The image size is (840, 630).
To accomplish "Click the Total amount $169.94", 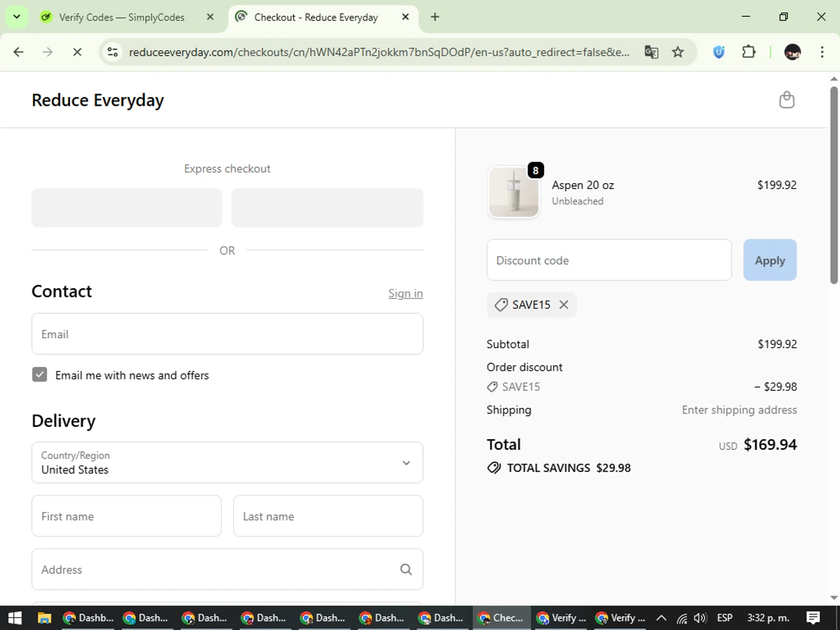I will pyautogui.click(x=770, y=445).
